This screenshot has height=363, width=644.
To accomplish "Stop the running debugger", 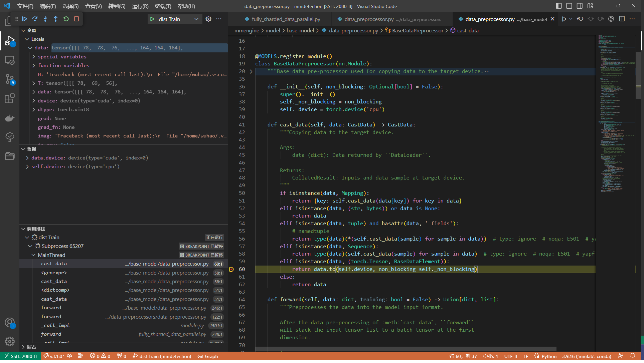I will click(x=76, y=19).
